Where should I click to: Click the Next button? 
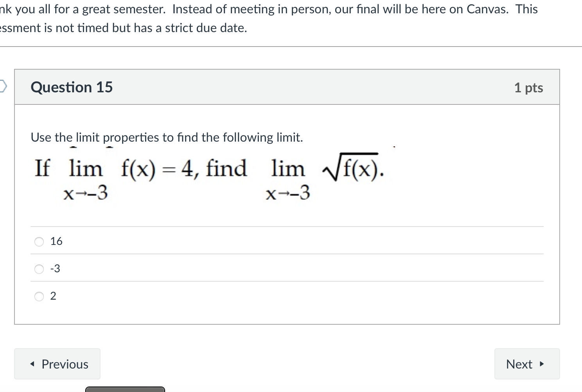pyautogui.click(x=526, y=364)
